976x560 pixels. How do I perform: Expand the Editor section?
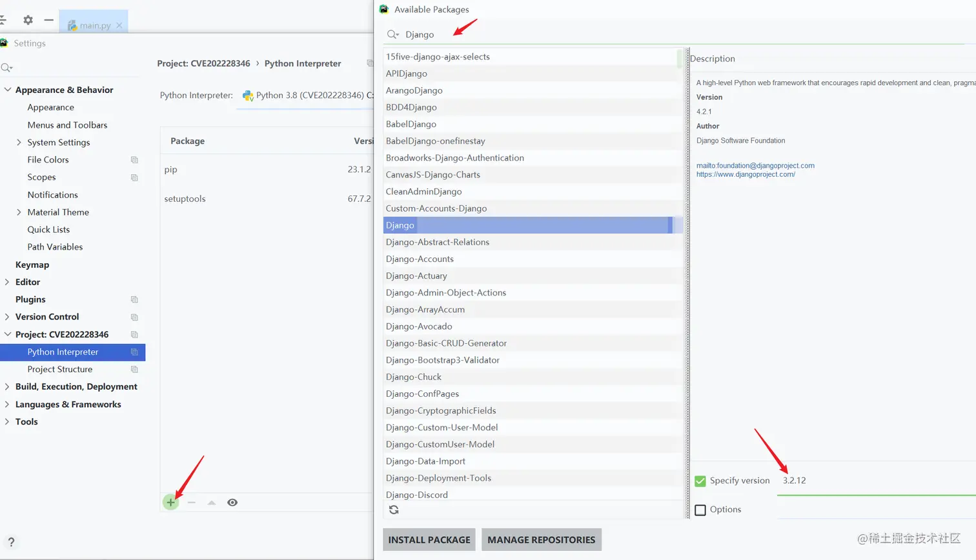7,282
